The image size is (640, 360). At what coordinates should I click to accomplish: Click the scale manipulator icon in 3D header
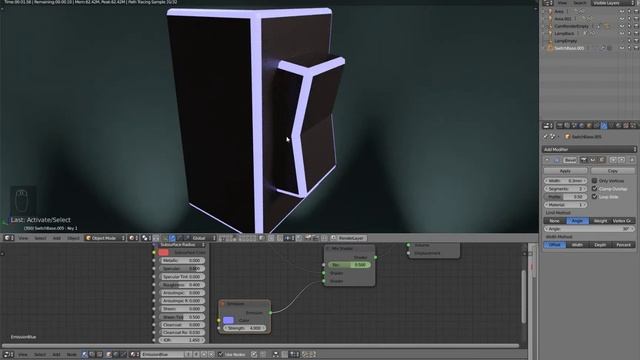tap(187, 238)
